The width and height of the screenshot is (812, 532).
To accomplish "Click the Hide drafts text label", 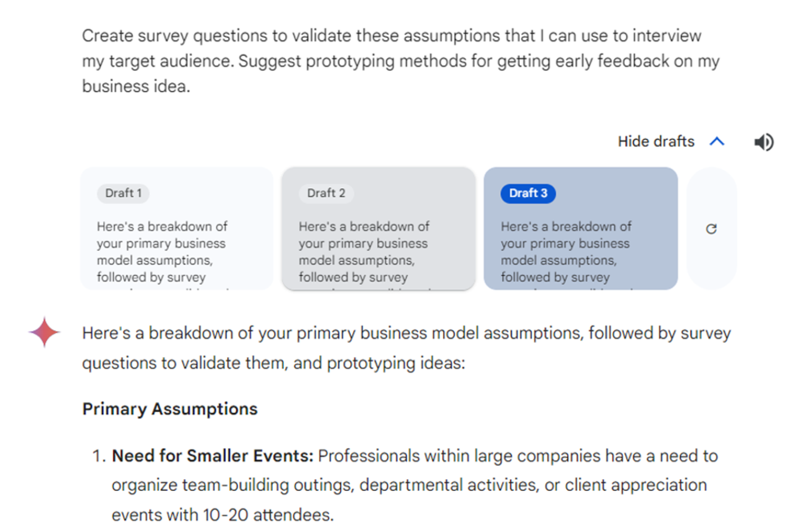I will 656,141.
